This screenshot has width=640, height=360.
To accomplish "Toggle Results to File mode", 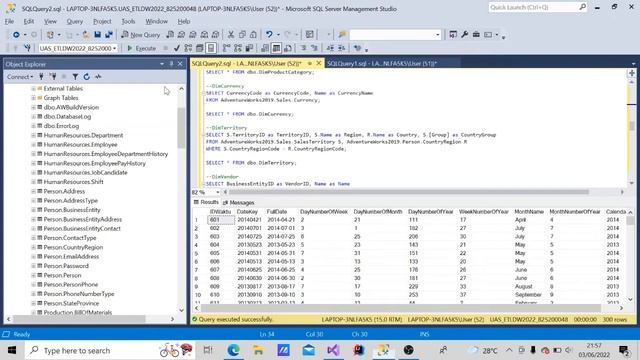I will (x=288, y=48).
